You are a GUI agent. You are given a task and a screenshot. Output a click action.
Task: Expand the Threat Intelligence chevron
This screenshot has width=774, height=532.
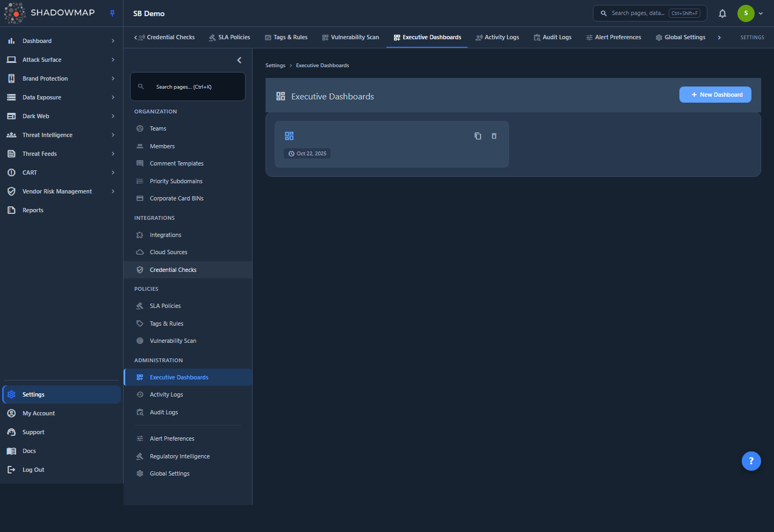point(113,135)
